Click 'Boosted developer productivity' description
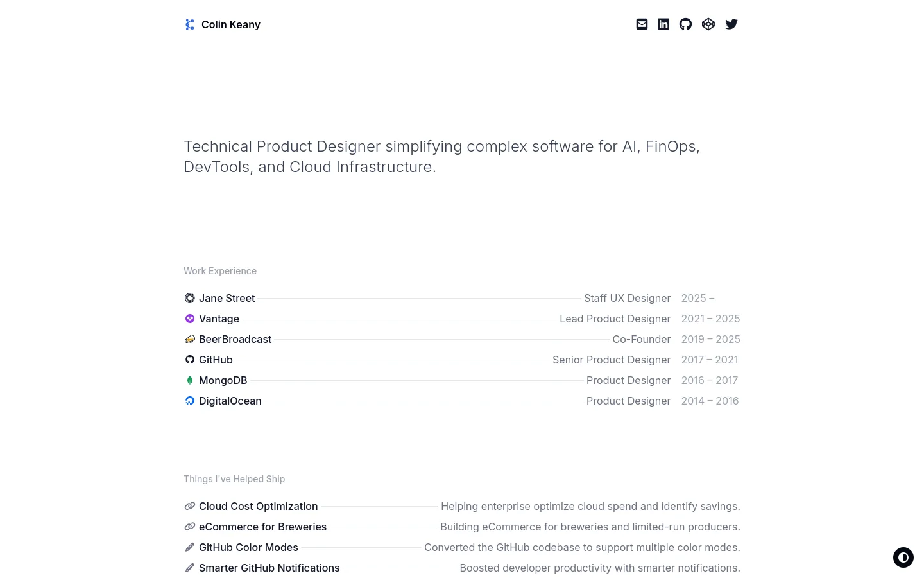924x578 pixels. click(x=600, y=568)
